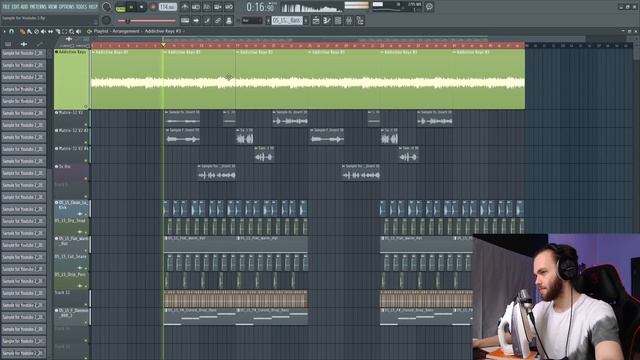Select the playlist select tool
The image size is (640, 360).
64,31
